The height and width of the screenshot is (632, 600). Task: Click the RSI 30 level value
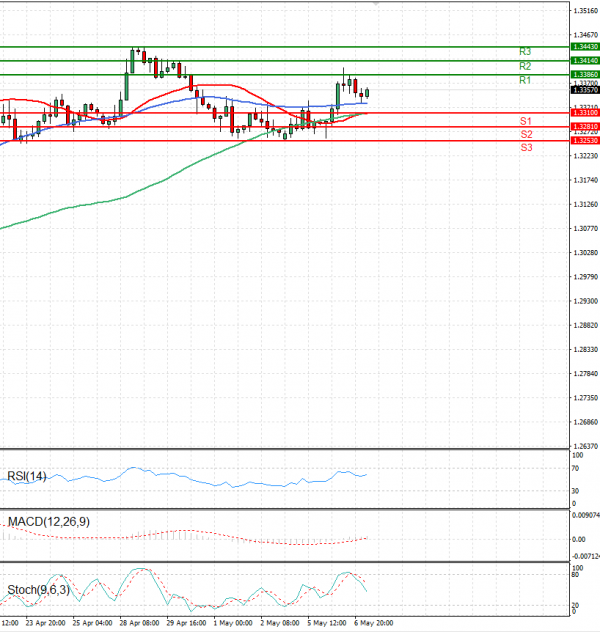[x=575, y=491]
